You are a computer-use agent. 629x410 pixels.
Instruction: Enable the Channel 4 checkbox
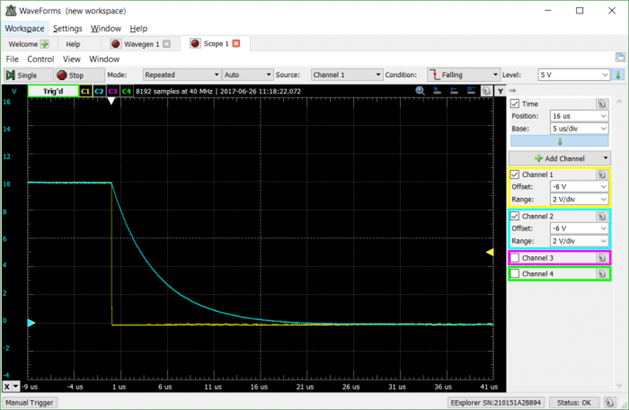coord(515,273)
